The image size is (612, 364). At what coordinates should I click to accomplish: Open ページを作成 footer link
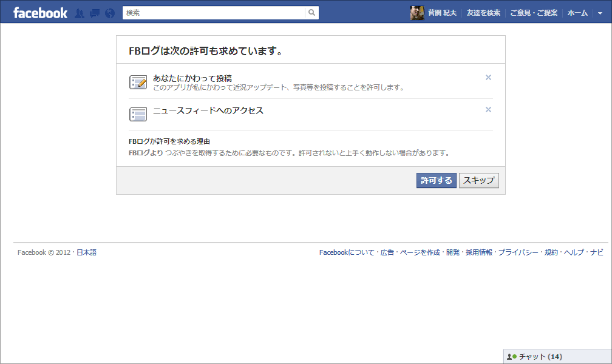click(420, 252)
